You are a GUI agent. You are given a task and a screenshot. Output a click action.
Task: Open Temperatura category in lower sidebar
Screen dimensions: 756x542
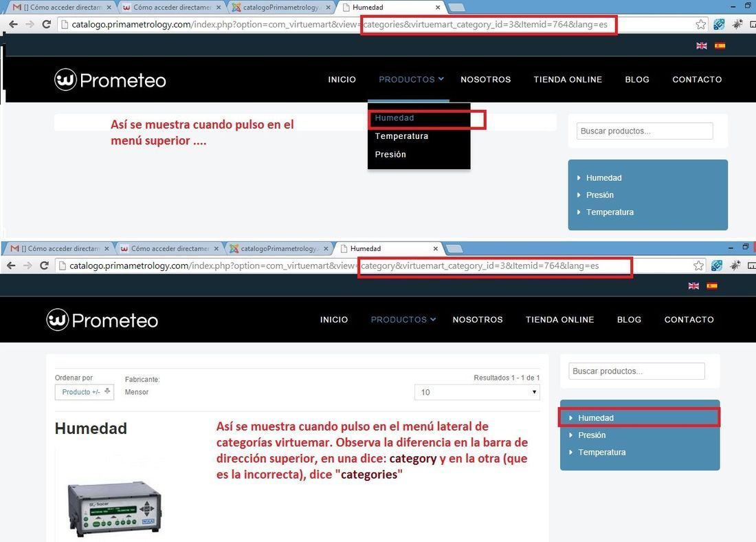tap(602, 452)
